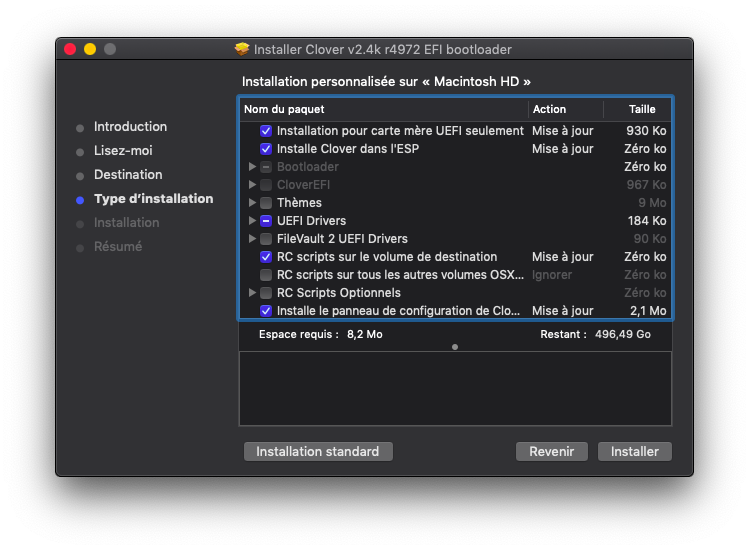Uncheck Installe le panneau de configuration checkbox
Image resolution: width=749 pixels, height=550 pixels.
(266, 311)
